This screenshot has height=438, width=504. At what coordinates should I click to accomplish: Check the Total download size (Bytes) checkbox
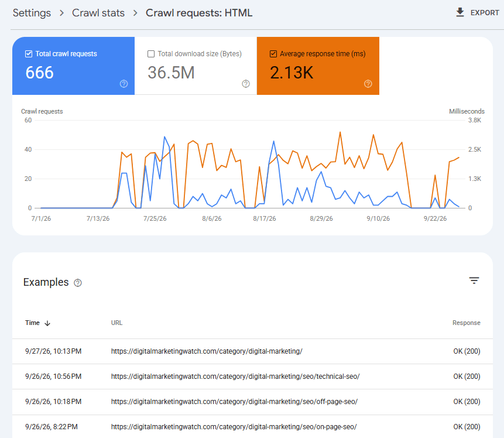(151, 54)
